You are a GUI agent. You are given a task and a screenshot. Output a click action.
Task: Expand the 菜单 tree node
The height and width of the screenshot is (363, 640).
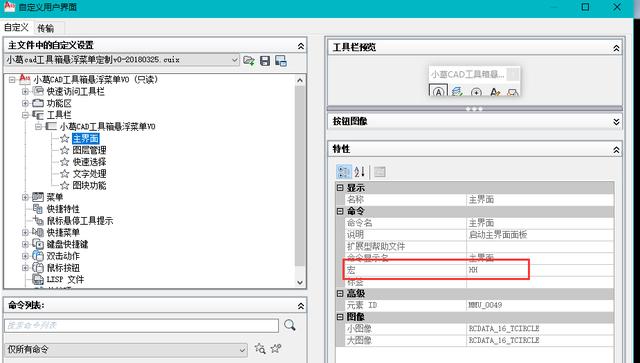click(x=25, y=197)
